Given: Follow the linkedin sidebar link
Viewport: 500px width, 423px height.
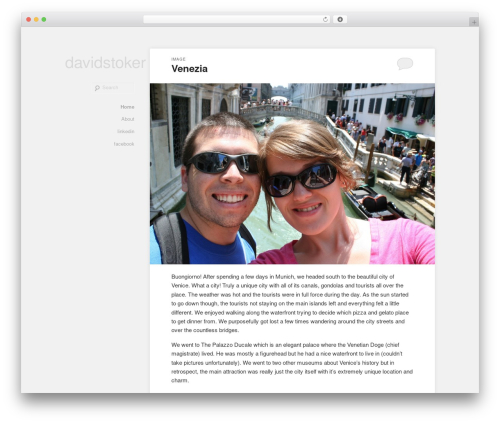Looking at the screenshot, I should coord(126,131).
